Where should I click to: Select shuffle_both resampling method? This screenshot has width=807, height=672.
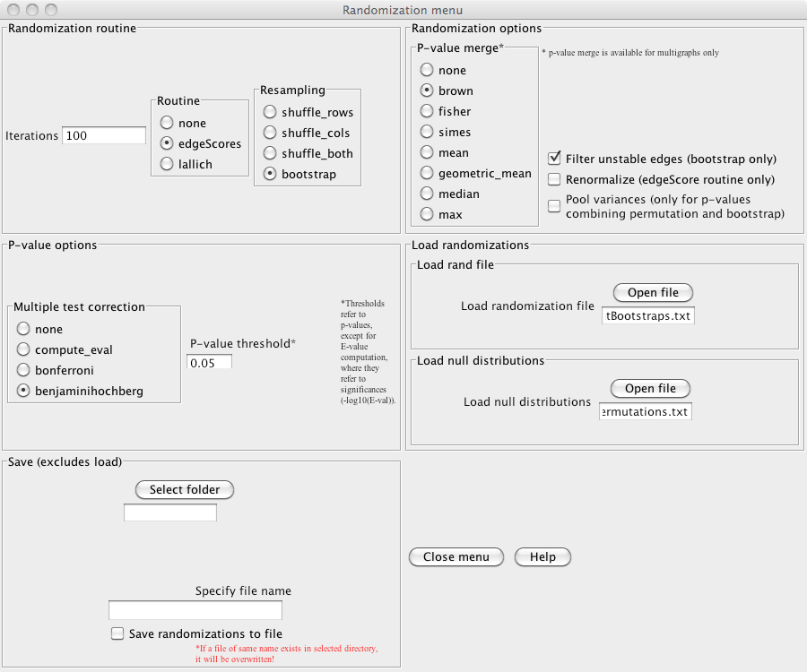pyautogui.click(x=270, y=154)
